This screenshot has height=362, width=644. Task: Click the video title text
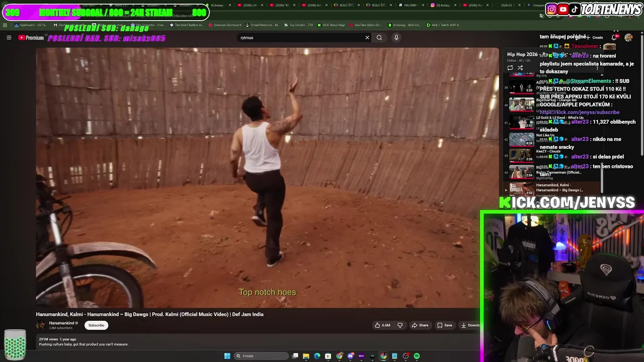tap(150, 314)
